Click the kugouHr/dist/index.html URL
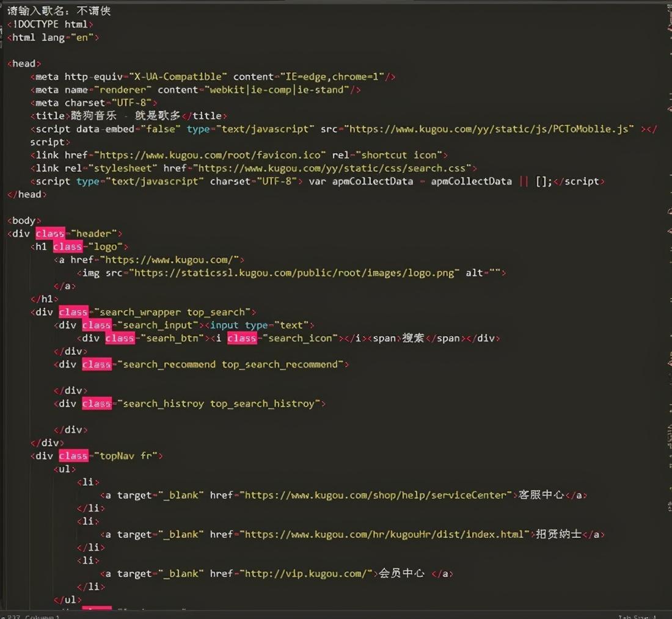 384,534
